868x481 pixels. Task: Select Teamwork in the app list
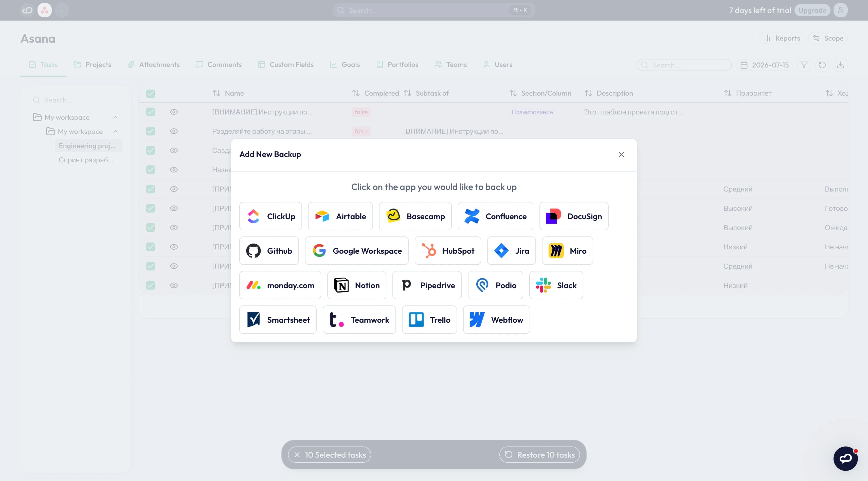tap(359, 319)
